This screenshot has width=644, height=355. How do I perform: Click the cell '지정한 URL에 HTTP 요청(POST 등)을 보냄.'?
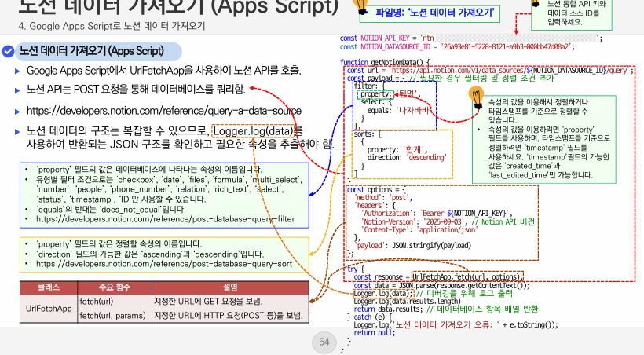tap(230, 316)
